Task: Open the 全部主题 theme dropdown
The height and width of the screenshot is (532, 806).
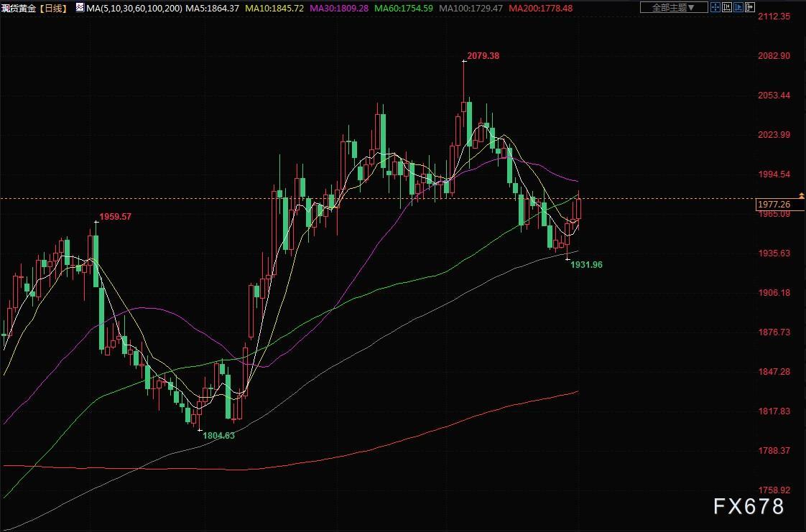Action: [x=674, y=7]
